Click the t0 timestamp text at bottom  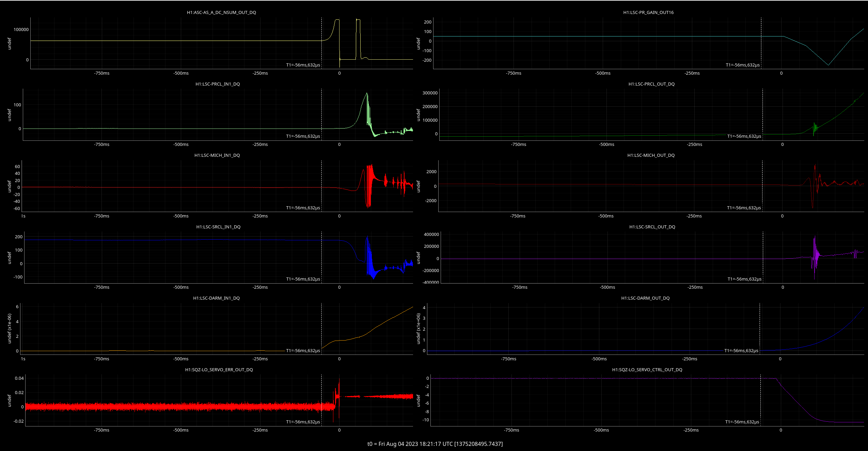click(435, 444)
